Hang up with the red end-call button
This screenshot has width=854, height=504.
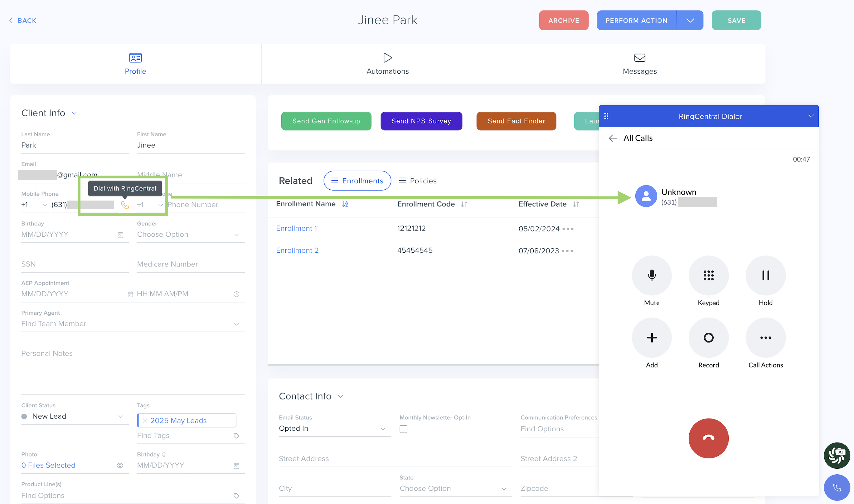(708, 438)
